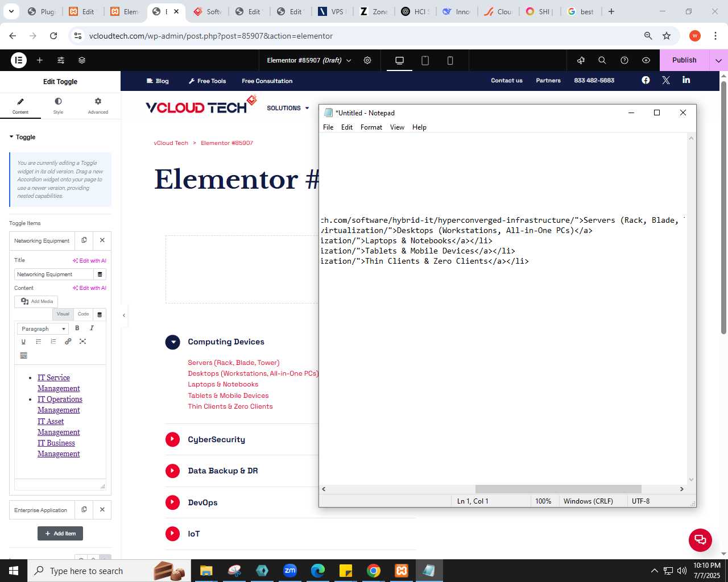Collapse the Elementor side panel

click(124, 315)
